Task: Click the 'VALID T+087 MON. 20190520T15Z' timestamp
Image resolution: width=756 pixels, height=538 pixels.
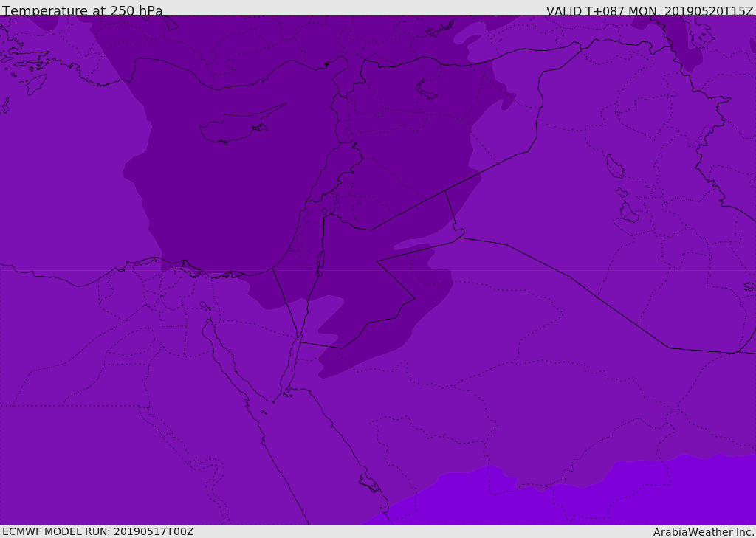Action: (650, 10)
